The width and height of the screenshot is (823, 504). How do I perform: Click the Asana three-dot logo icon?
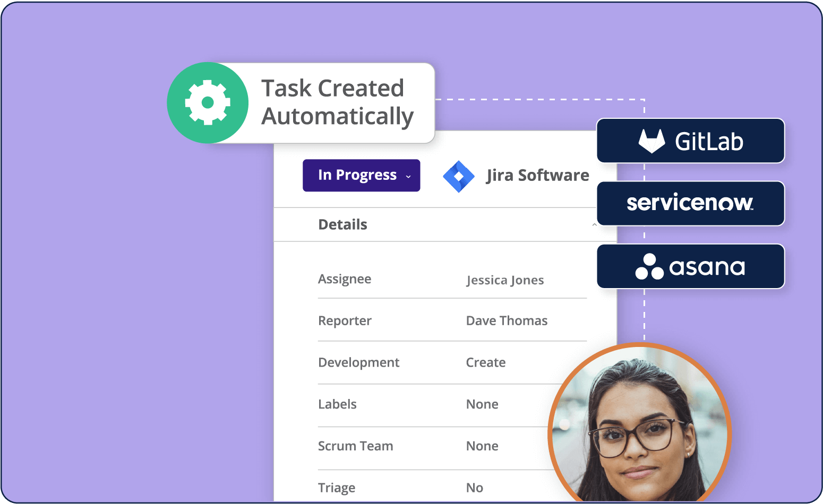[649, 266]
